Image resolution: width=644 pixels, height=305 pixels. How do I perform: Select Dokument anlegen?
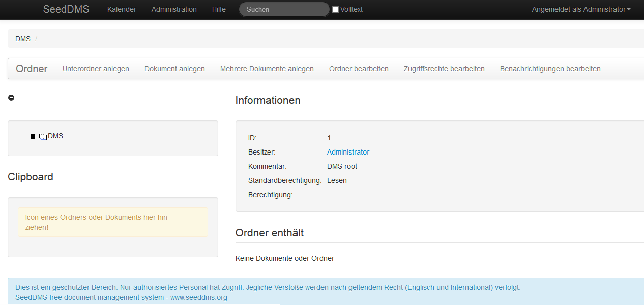pos(174,69)
